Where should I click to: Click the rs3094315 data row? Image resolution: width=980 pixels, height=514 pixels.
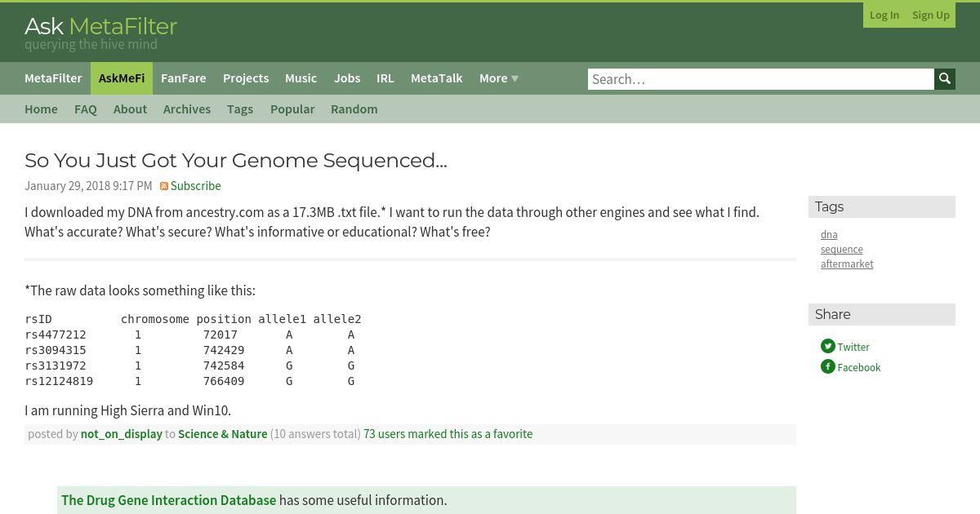(190, 350)
